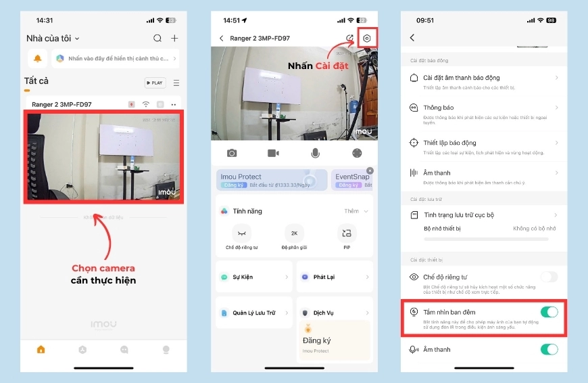This screenshot has height=383, width=588.
Task: Open the Cài đặt gear icon
Action: (x=367, y=39)
